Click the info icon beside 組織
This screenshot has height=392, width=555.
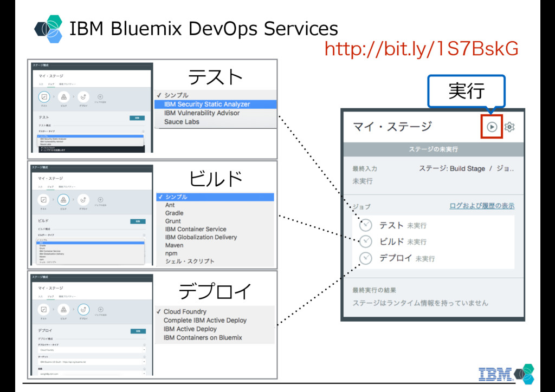coord(144,369)
